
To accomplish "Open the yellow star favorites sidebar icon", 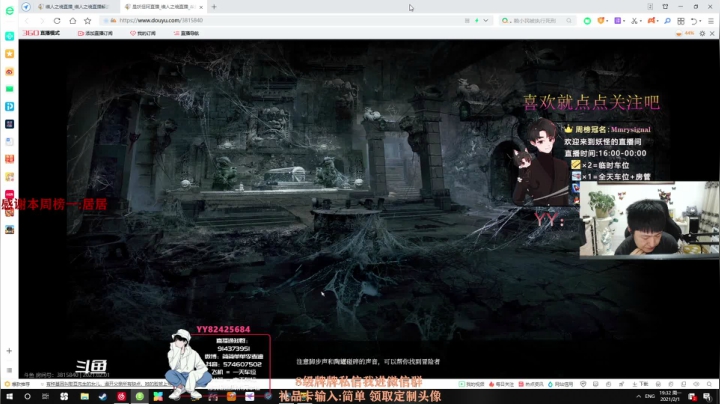I will click(9, 54).
